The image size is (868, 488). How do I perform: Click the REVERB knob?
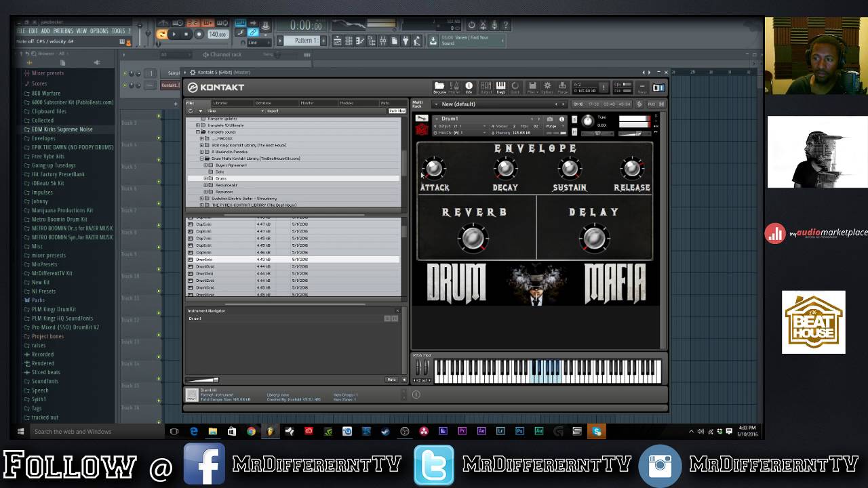coord(473,237)
